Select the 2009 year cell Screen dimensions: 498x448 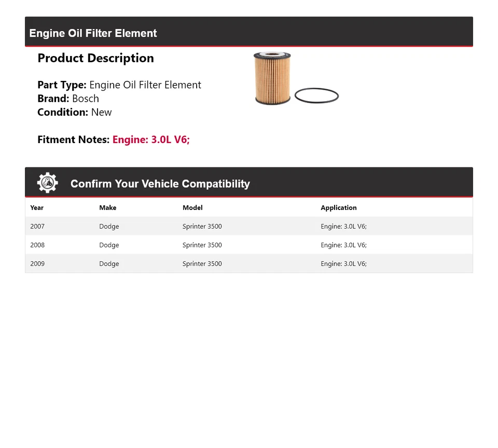click(x=37, y=263)
